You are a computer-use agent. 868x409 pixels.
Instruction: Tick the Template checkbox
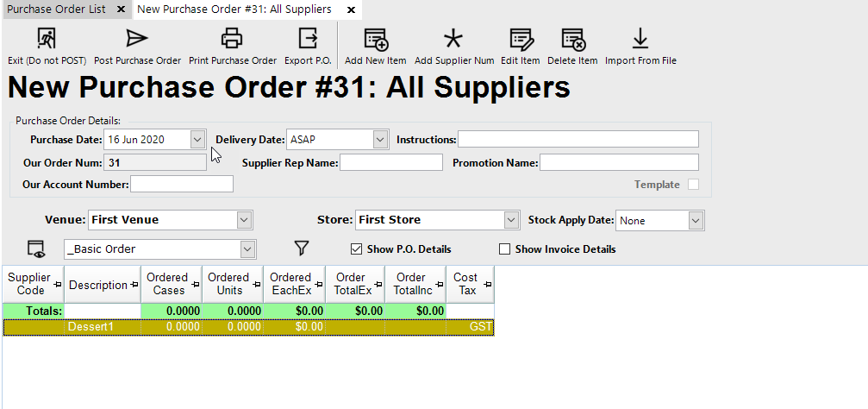pyautogui.click(x=693, y=185)
